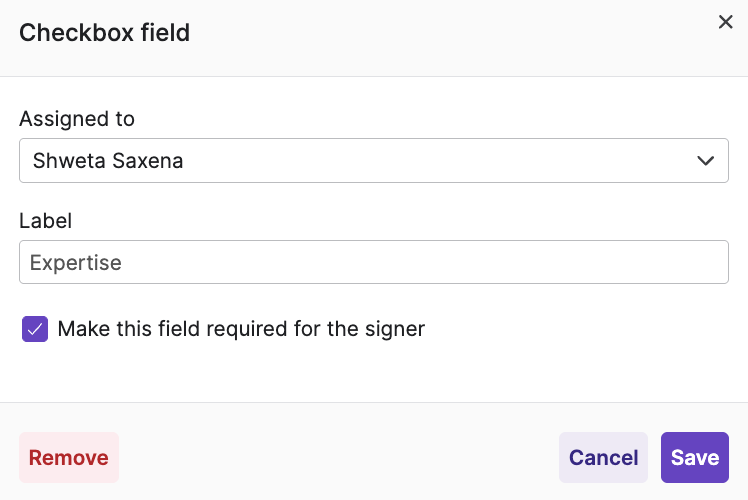748x500 pixels.
Task: Expand the signer selection combo box
Action: pos(373,160)
